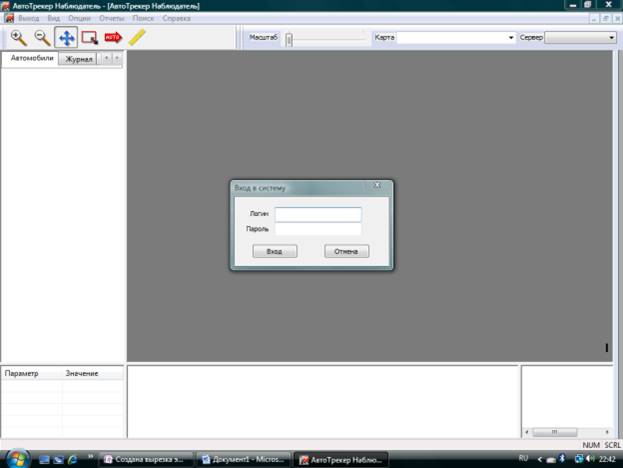Expand the quick launch overflow chevron
The width and height of the screenshot is (623, 468).
[x=90, y=456]
